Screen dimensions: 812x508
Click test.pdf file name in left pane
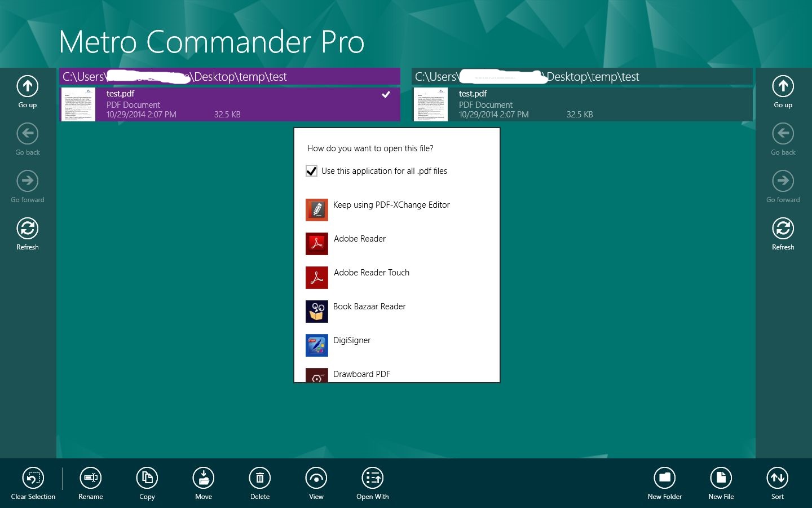(120, 94)
